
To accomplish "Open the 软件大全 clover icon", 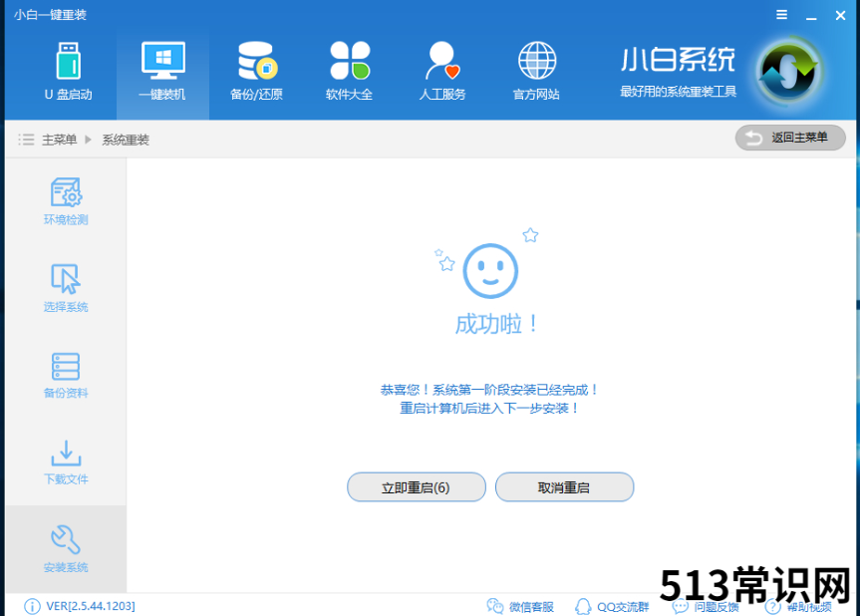I will click(x=350, y=61).
